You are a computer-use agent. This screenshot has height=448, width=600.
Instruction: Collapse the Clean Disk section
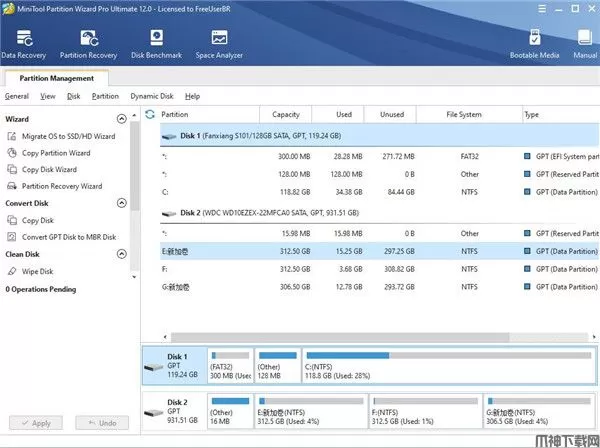(122, 254)
